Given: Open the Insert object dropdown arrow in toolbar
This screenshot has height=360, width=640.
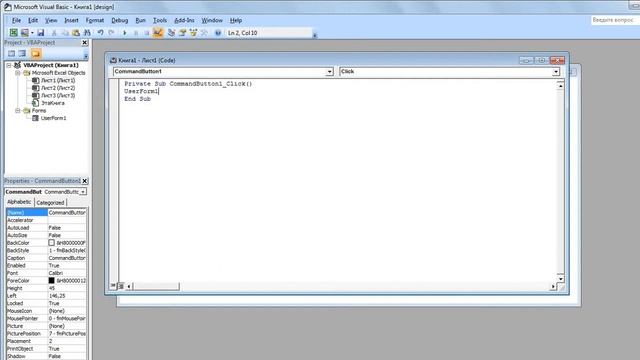Looking at the screenshot, I should [32, 33].
